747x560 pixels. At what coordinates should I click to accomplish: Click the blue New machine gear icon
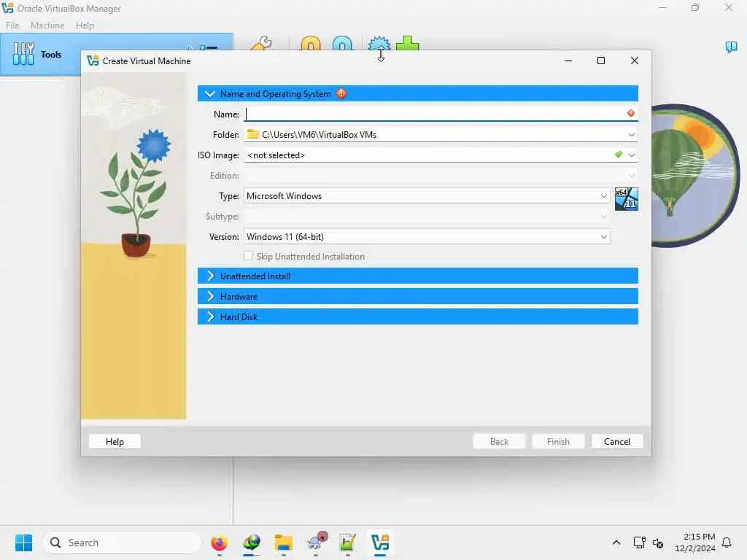(379, 43)
